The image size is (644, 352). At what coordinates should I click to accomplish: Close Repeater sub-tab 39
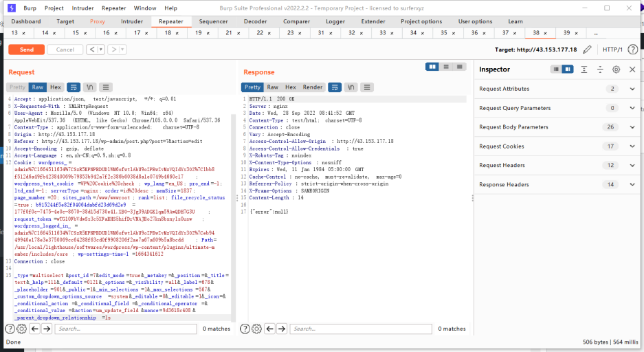point(576,33)
